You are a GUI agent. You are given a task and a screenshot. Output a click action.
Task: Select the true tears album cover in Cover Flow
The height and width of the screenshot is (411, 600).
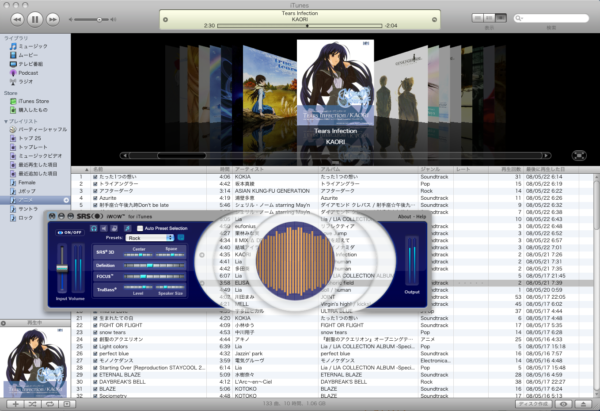tap(269, 85)
